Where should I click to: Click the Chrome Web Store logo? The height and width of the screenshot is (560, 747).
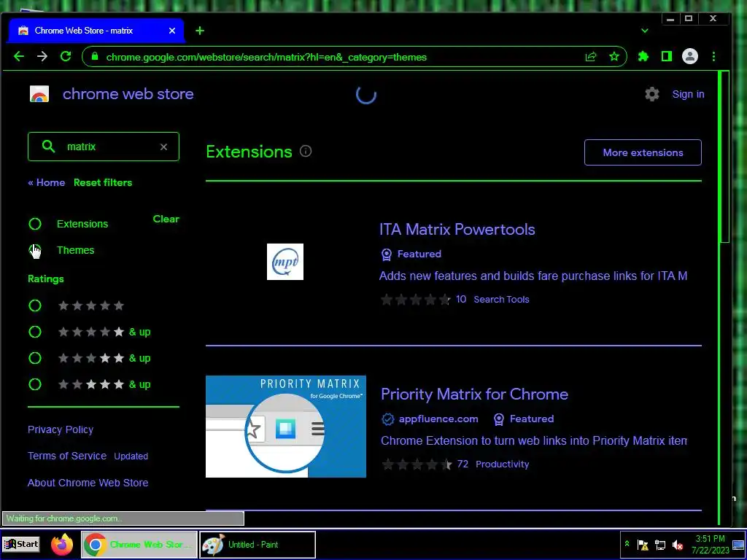pyautogui.click(x=39, y=94)
